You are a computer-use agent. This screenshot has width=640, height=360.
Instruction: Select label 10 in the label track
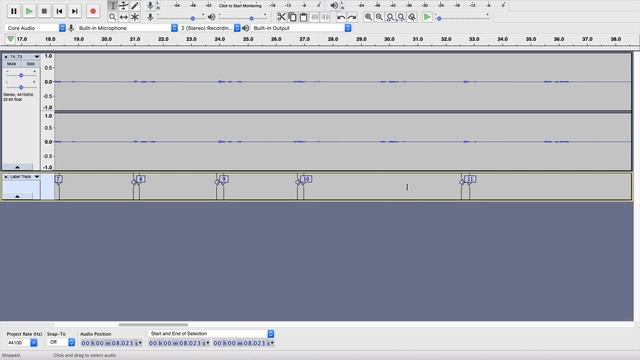click(306, 179)
